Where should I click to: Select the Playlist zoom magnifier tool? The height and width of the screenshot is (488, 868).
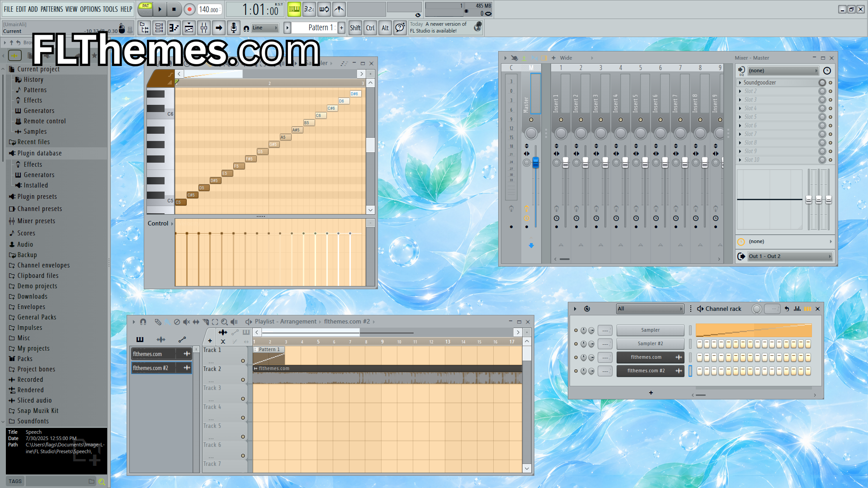click(224, 322)
